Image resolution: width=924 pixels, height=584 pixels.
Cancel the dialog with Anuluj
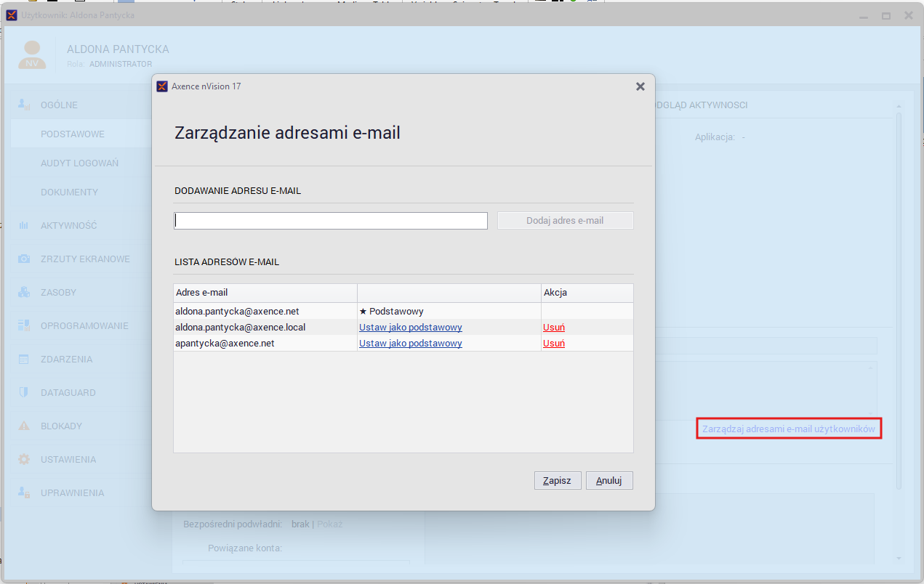click(609, 480)
